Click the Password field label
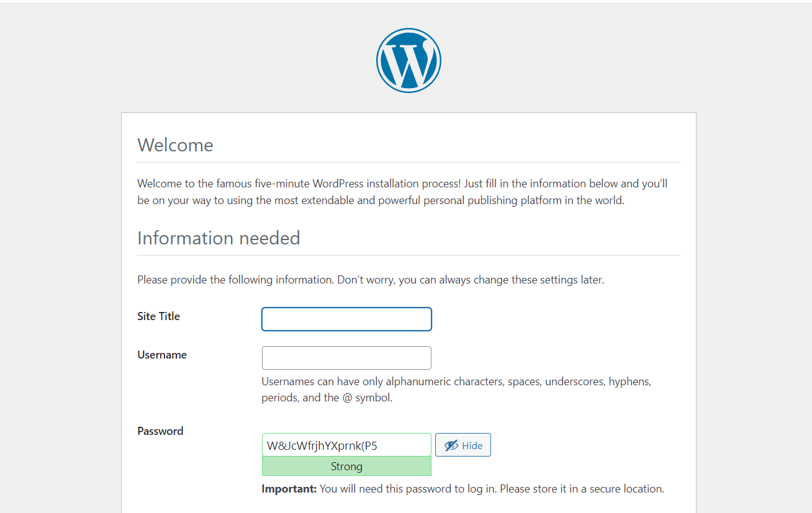This screenshot has height=513, width=812. click(160, 431)
